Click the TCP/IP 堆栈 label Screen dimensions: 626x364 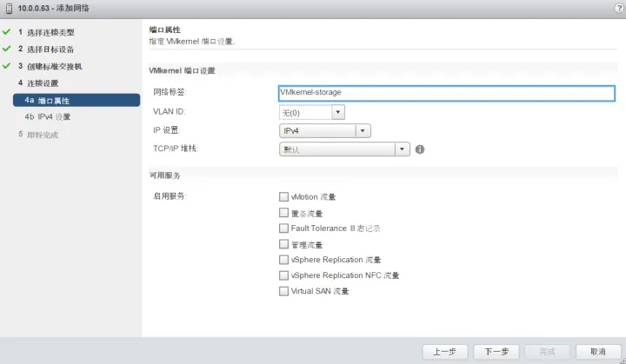[x=176, y=149]
